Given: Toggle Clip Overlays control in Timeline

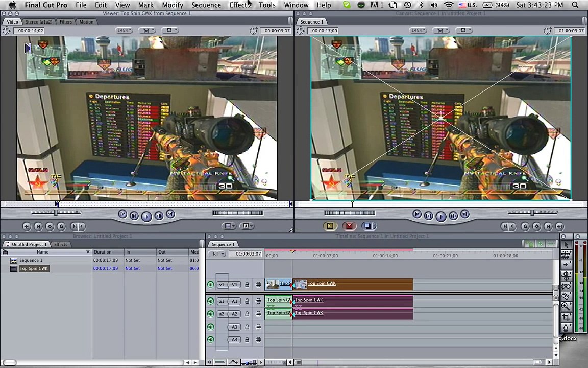Looking at the screenshot, I should 233,362.
